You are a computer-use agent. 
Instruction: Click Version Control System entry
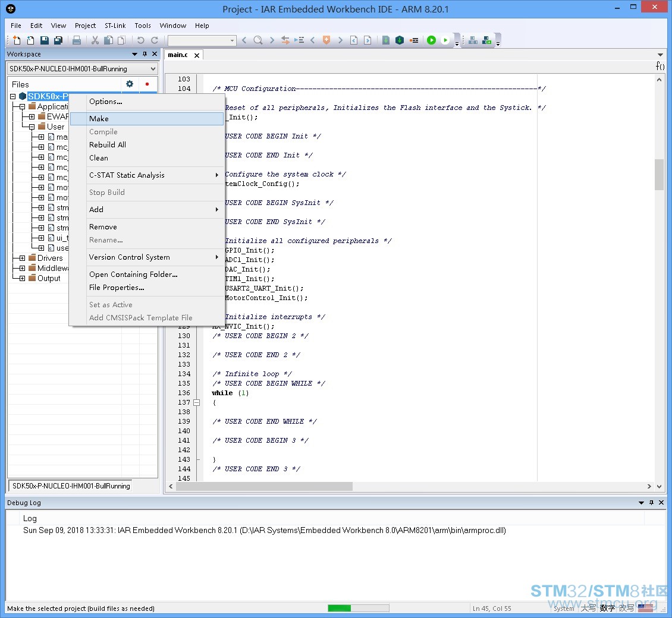[146, 257]
